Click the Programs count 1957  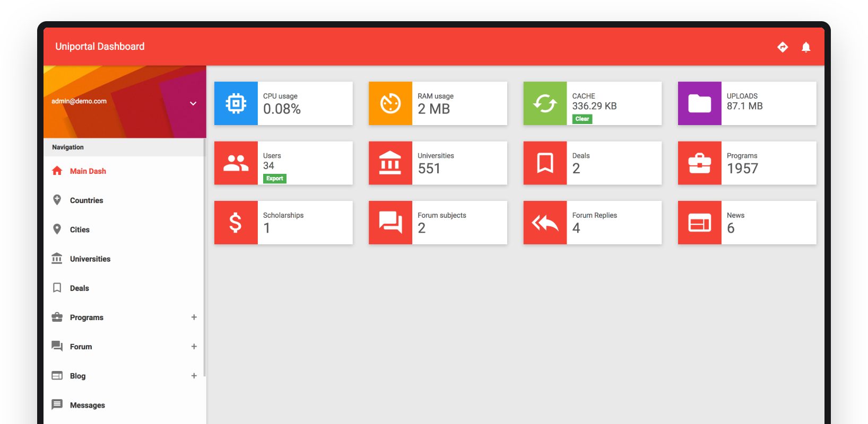742,169
